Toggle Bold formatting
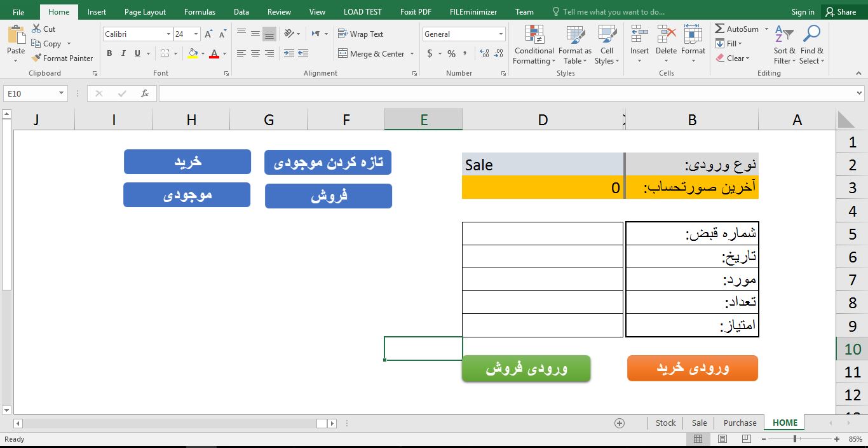 [x=109, y=53]
